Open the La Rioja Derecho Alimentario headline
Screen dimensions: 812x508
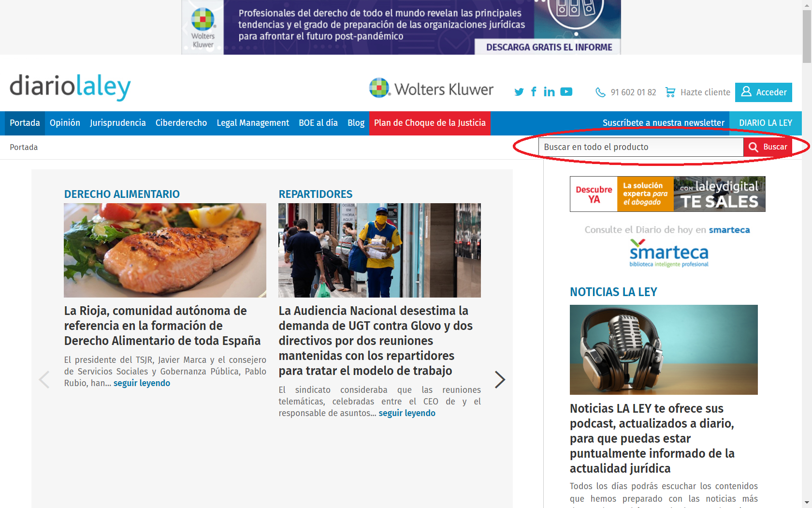tap(162, 326)
